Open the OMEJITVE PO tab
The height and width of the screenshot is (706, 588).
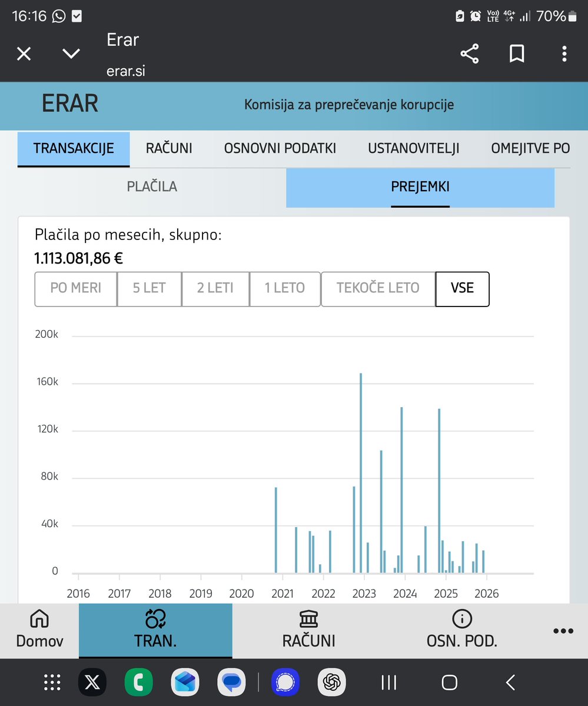click(530, 149)
